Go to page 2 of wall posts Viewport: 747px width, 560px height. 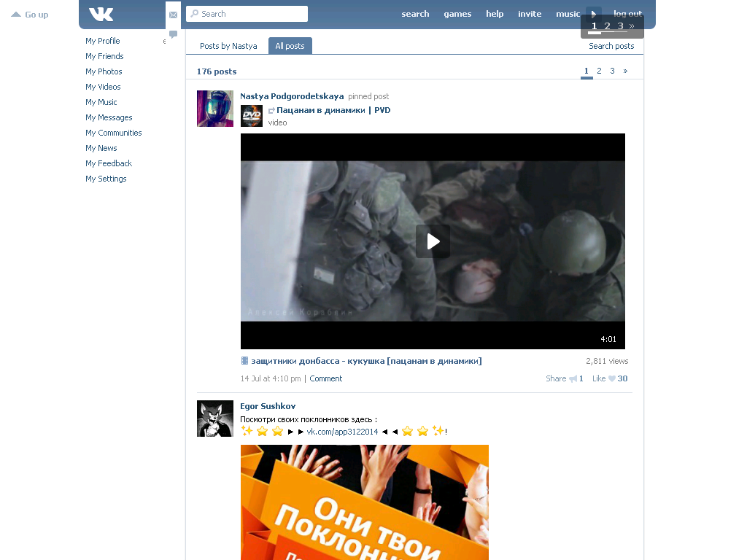(x=599, y=71)
